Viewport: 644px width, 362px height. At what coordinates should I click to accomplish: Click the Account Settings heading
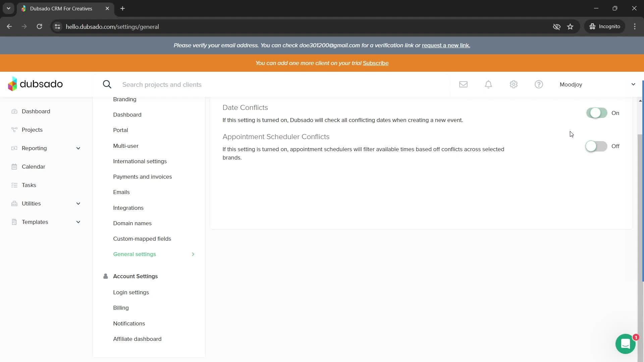(x=135, y=276)
